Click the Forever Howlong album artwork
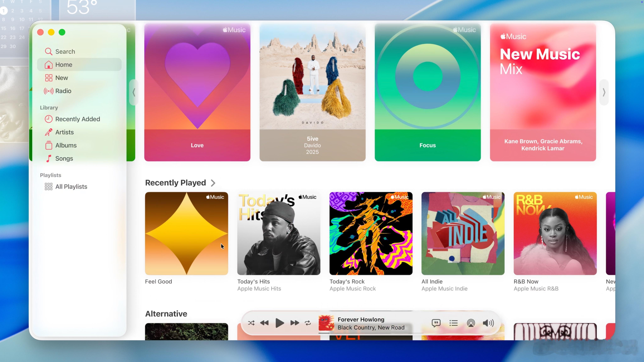Viewport: 644px width, 362px height. click(326, 323)
